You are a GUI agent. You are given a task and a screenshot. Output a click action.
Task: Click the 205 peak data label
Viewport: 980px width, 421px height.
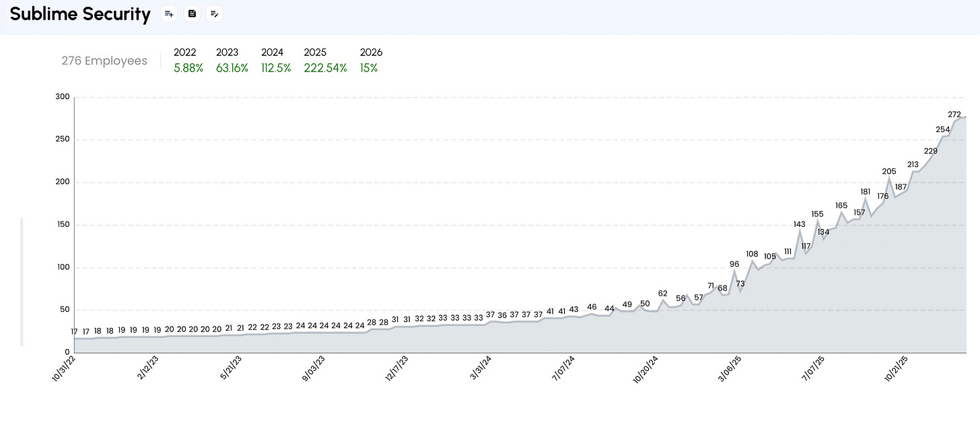coord(889,171)
